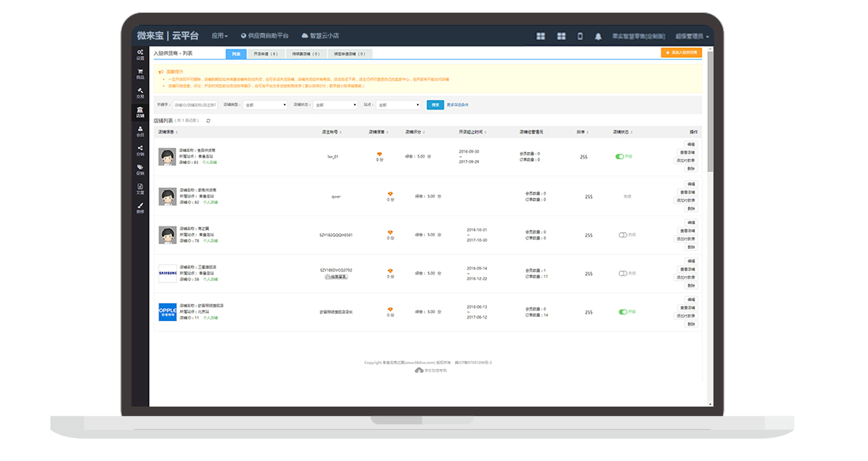Open 设置 (Settings) in the left sidebar
868x461 pixels.
tap(140, 54)
